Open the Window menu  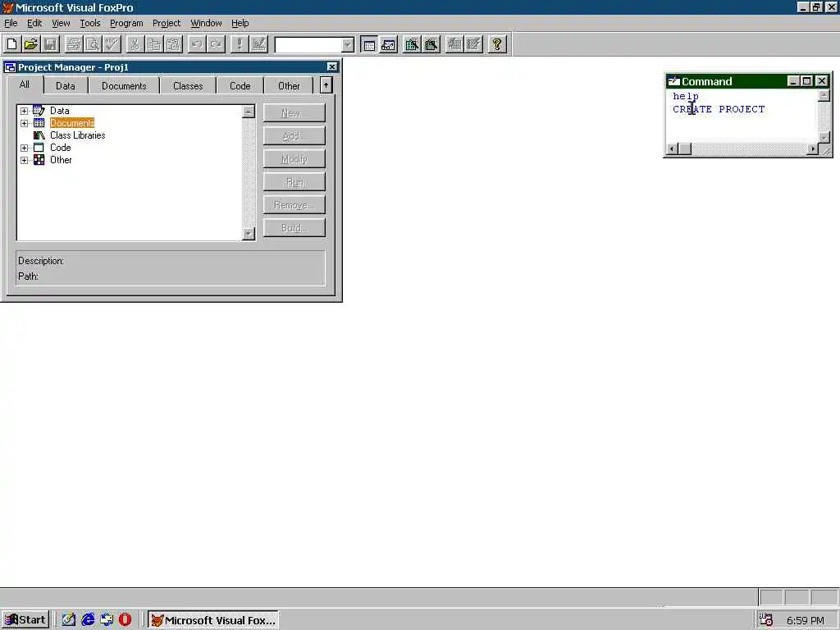(206, 23)
